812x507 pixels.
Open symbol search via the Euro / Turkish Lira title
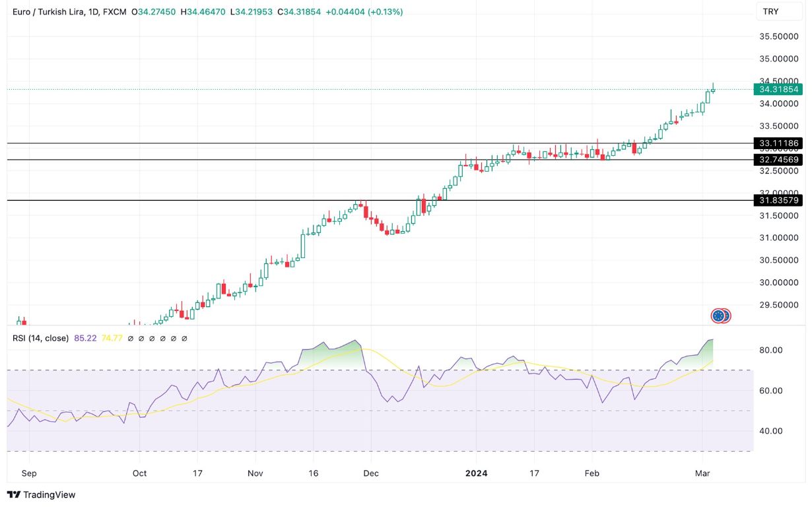coord(46,11)
